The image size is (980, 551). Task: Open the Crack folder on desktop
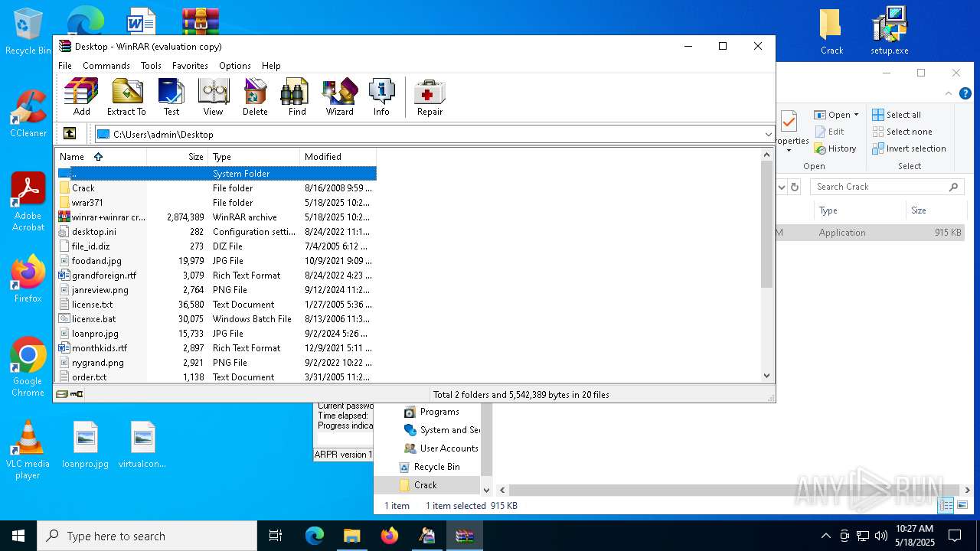point(831,32)
